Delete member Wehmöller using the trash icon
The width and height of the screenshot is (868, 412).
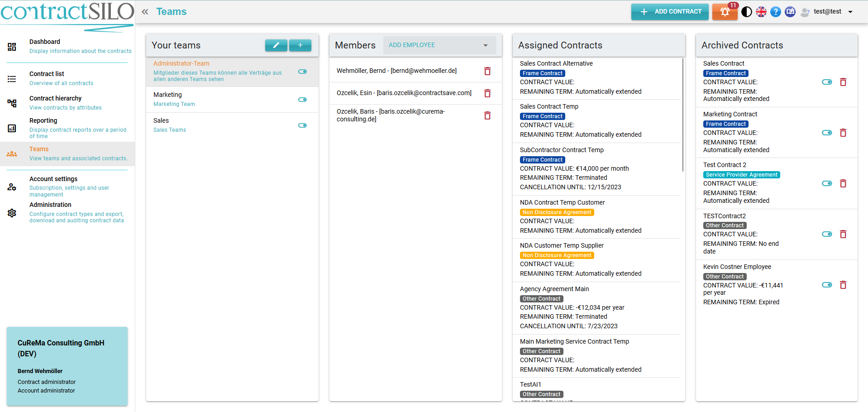tap(487, 71)
